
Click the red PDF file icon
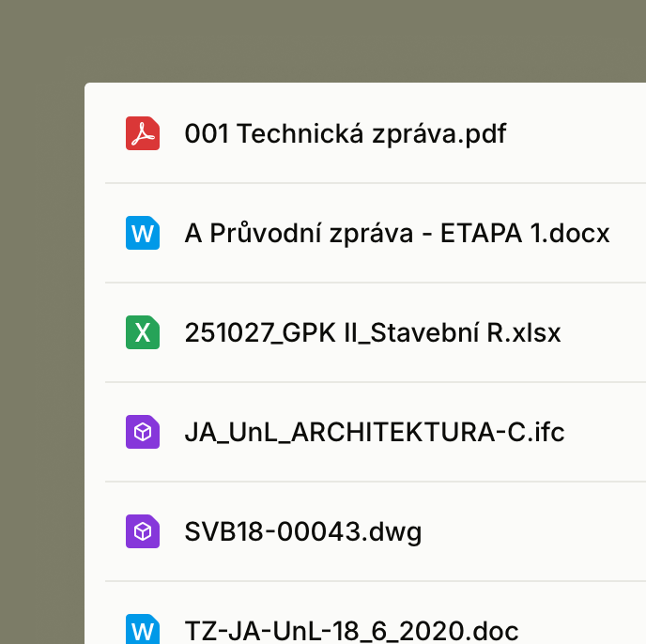coord(143,133)
